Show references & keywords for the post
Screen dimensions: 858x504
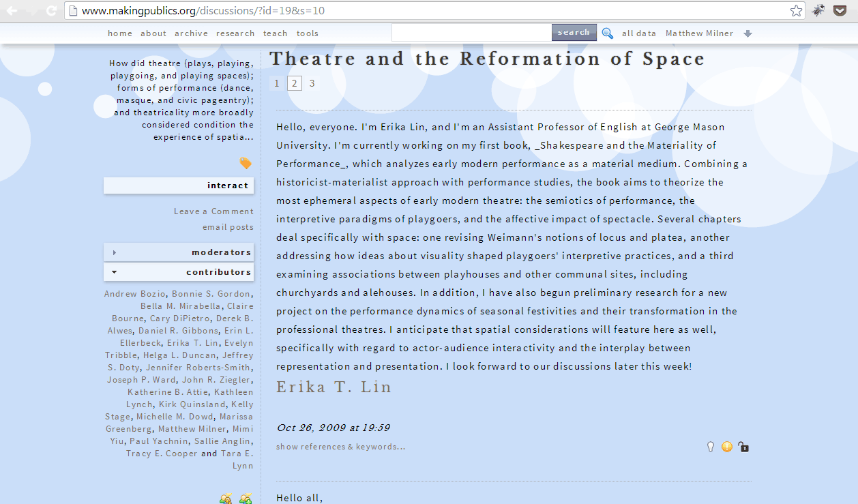click(340, 447)
